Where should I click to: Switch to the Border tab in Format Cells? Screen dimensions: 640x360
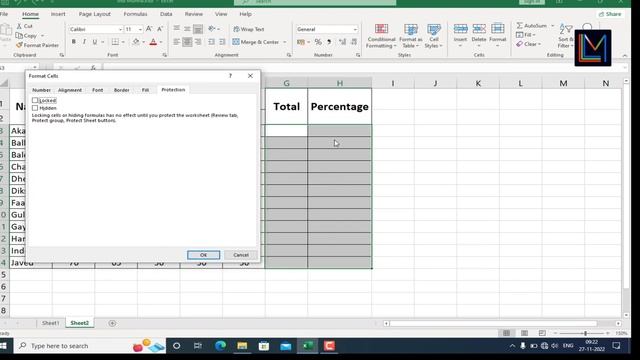click(x=122, y=90)
